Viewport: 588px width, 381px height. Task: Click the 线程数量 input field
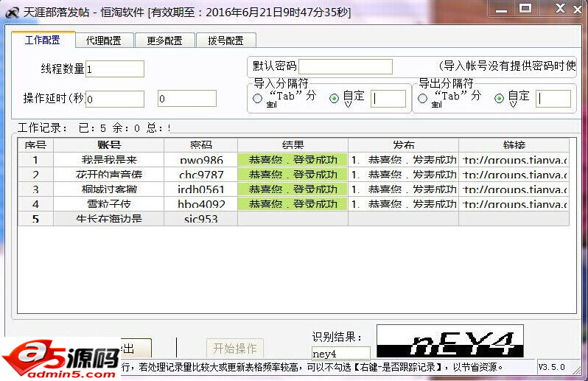coord(115,69)
